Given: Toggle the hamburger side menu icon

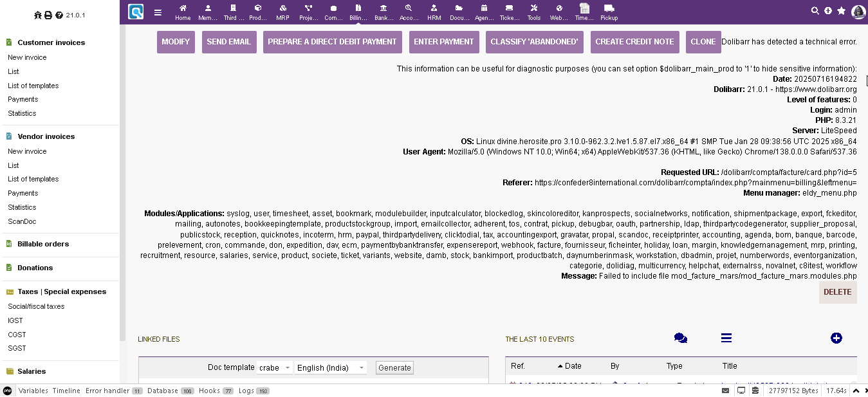Looking at the screenshot, I should 158,12.
